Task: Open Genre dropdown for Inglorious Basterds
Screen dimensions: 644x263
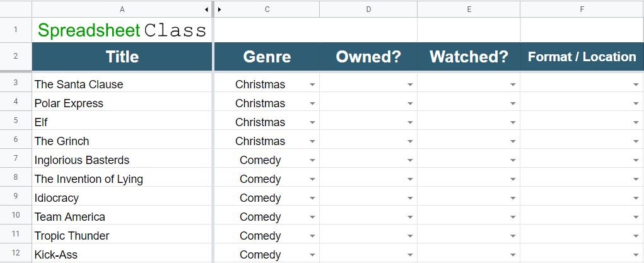Action: point(313,160)
